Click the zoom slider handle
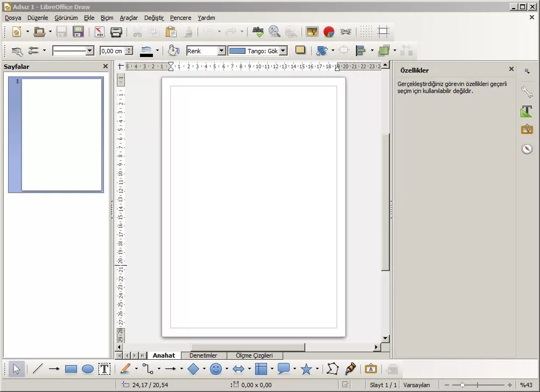This screenshot has height=392, width=540. click(462, 385)
